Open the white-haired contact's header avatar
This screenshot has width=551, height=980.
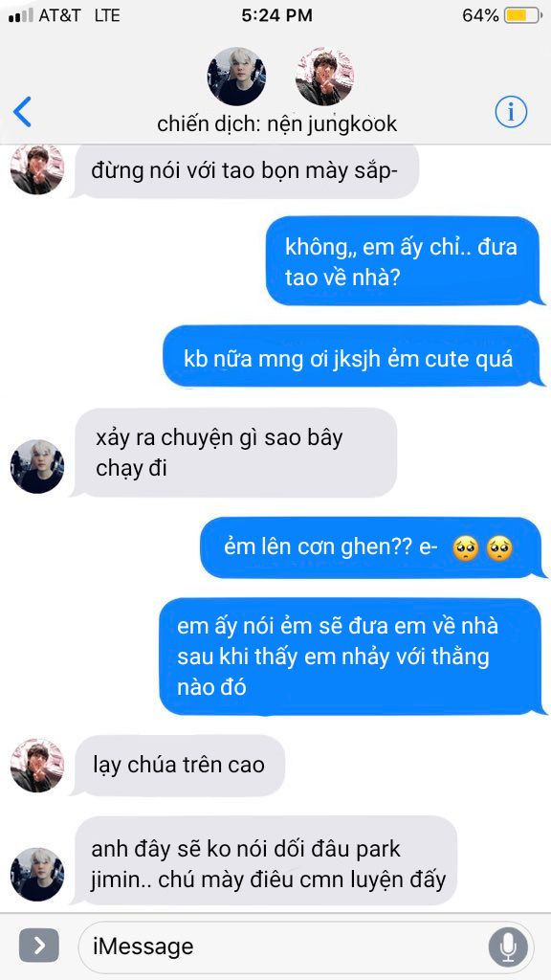(236, 77)
